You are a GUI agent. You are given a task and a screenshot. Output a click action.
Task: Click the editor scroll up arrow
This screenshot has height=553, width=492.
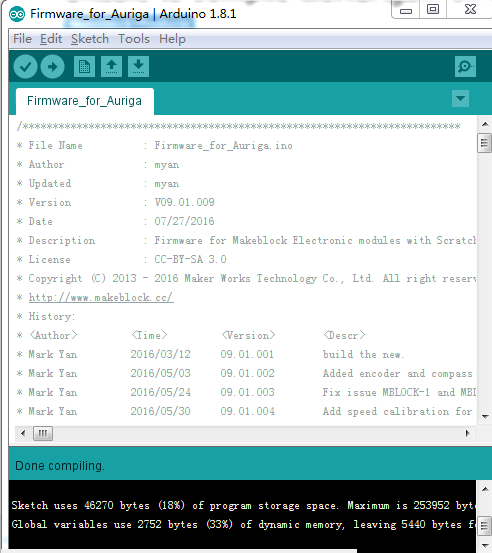click(x=485, y=124)
